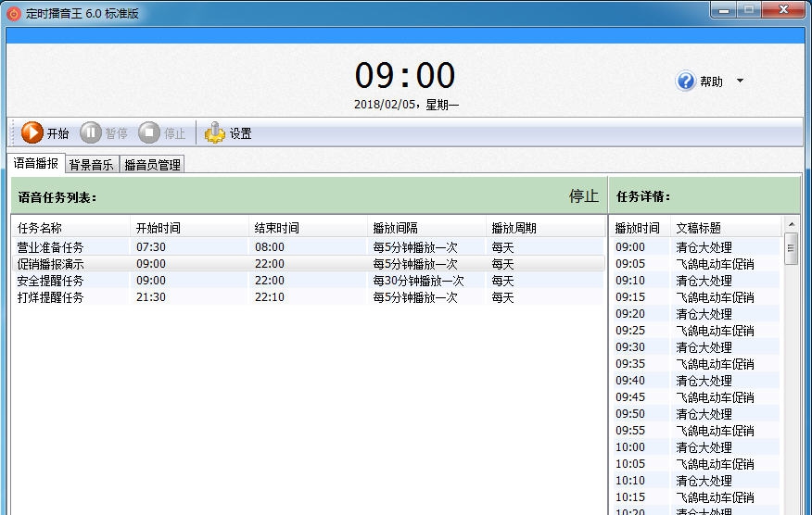Click the 结束时间 column header
This screenshot has height=515, width=812.
pyautogui.click(x=308, y=228)
